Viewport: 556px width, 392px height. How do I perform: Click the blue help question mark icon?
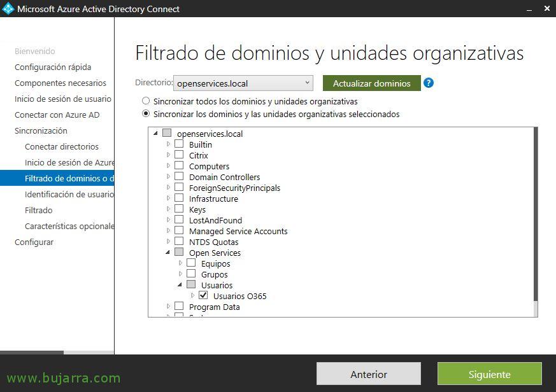click(x=429, y=83)
